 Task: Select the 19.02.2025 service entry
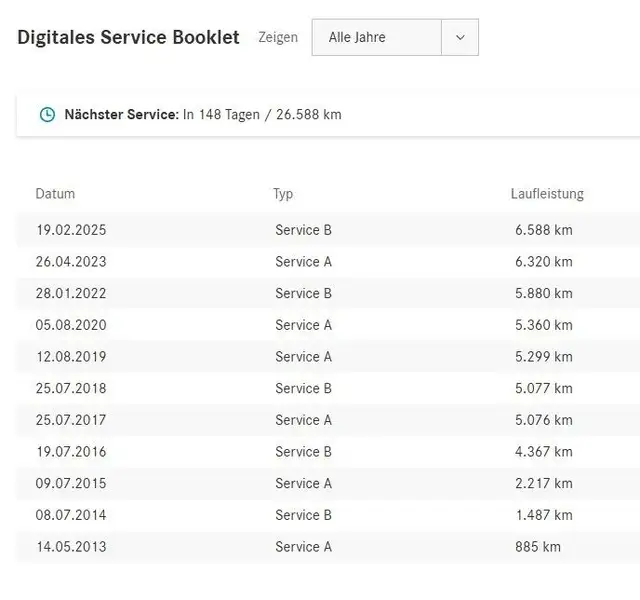click(x=71, y=230)
